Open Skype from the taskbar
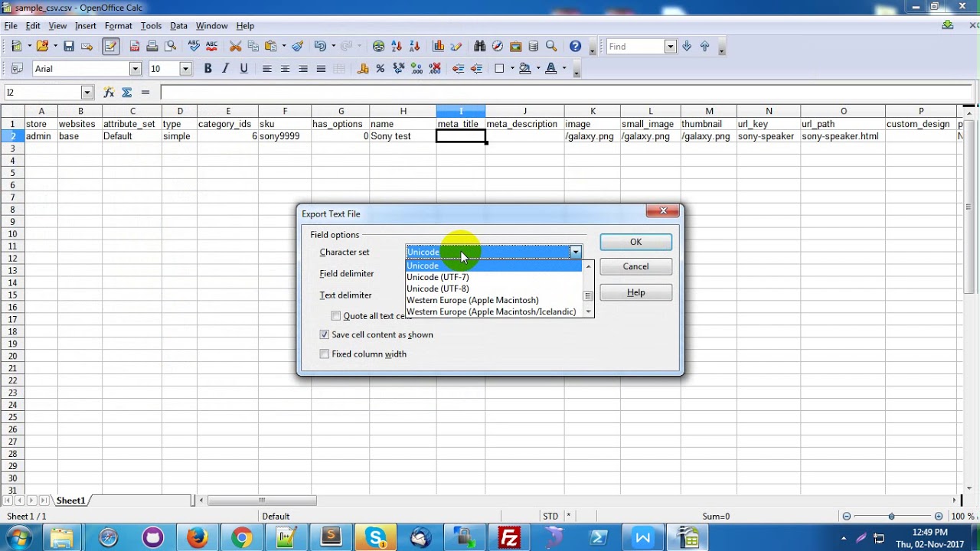The height and width of the screenshot is (551, 980). click(376, 538)
